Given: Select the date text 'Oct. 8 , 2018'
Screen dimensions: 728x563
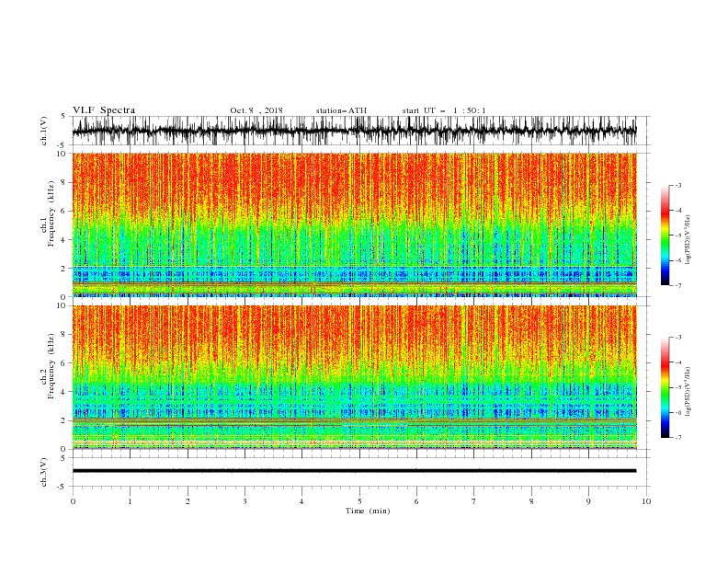Looking at the screenshot, I should click(256, 110).
